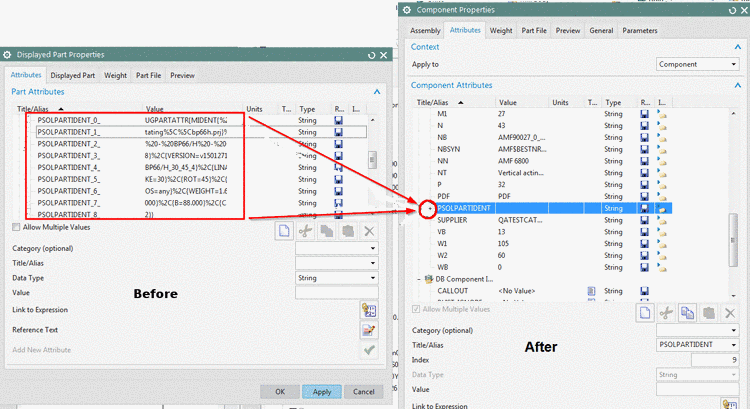Switch to Displayed Part tab

[x=73, y=75]
